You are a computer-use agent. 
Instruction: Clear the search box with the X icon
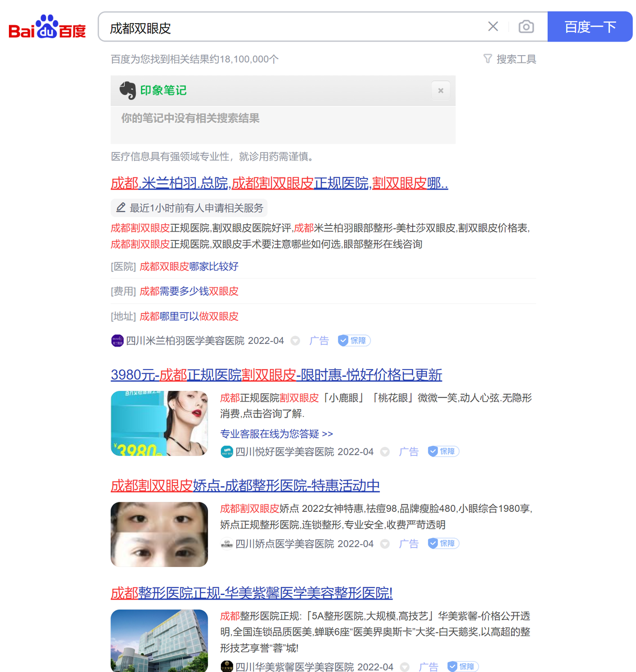pyautogui.click(x=493, y=27)
